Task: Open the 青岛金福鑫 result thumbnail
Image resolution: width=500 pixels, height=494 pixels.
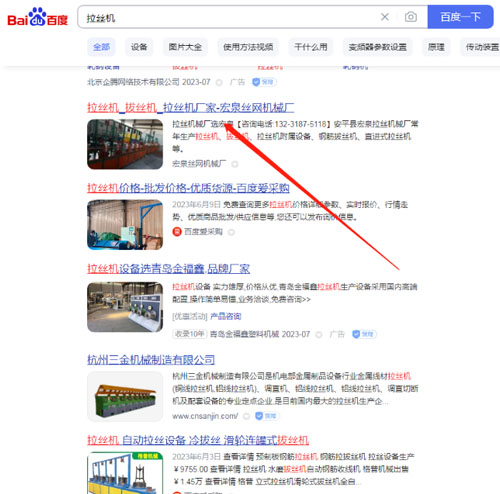Action: pyautogui.click(x=125, y=307)
